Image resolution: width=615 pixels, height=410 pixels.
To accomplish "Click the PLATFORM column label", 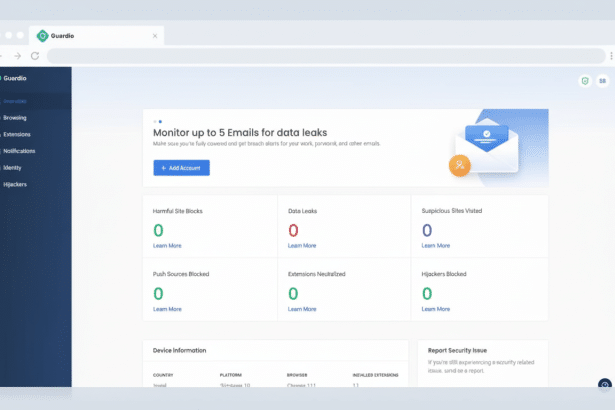I will tap(231, 375).
